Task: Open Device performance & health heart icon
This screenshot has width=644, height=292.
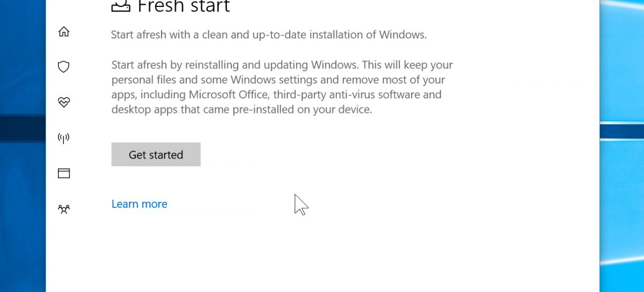Action: pyautogui.click(x=64, y=102)
